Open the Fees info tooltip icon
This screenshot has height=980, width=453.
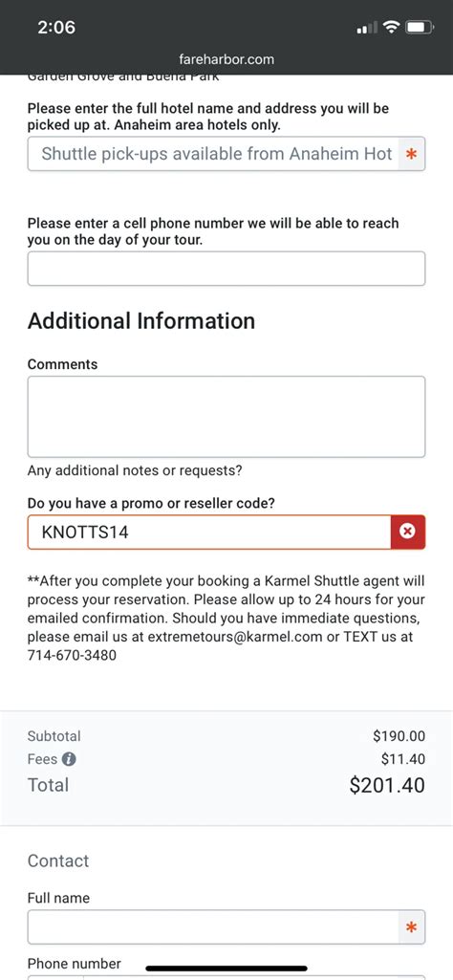(70, 759)
